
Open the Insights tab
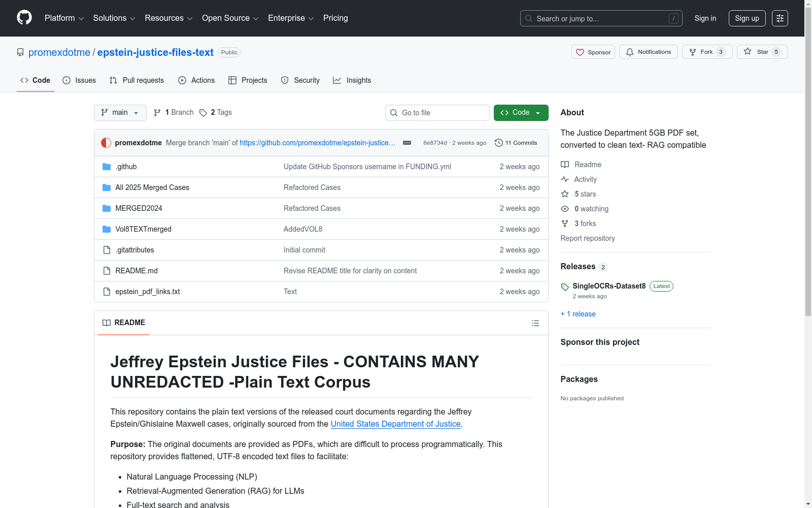click(x=352, y=80)
